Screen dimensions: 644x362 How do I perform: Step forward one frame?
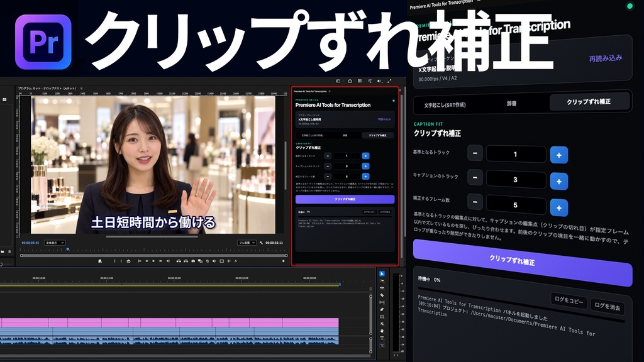pos(160,261)
